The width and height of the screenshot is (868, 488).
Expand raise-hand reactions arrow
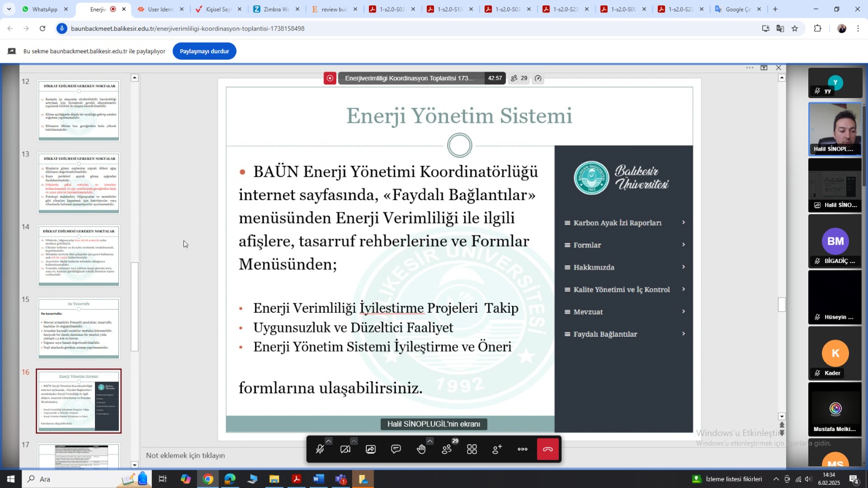click(x=430, y=441)
